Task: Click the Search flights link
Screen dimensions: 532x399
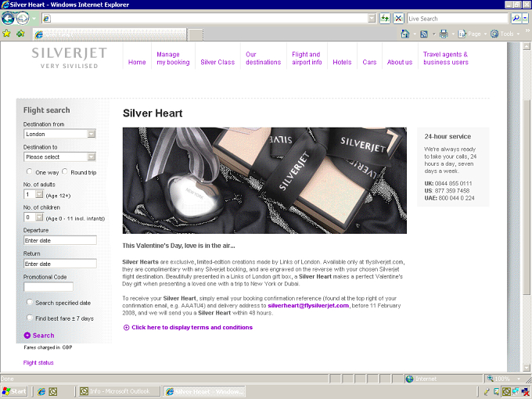Action: (44, 335)
